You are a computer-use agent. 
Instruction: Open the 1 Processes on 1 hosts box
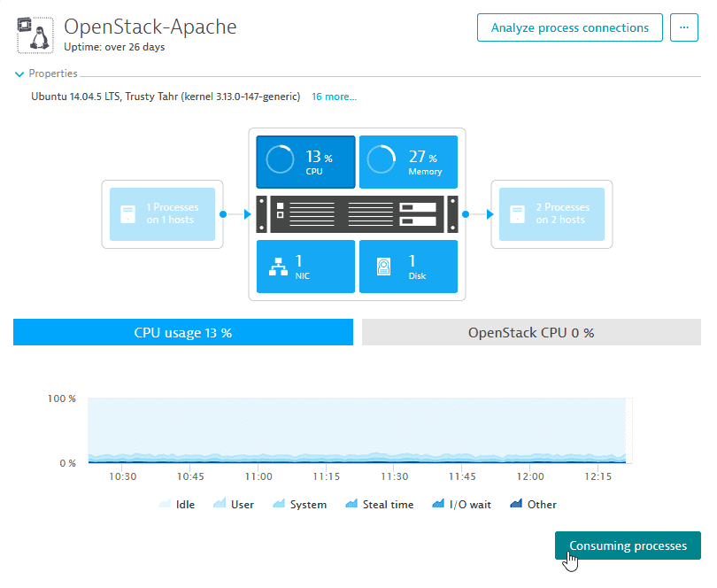tap(162, 214)
